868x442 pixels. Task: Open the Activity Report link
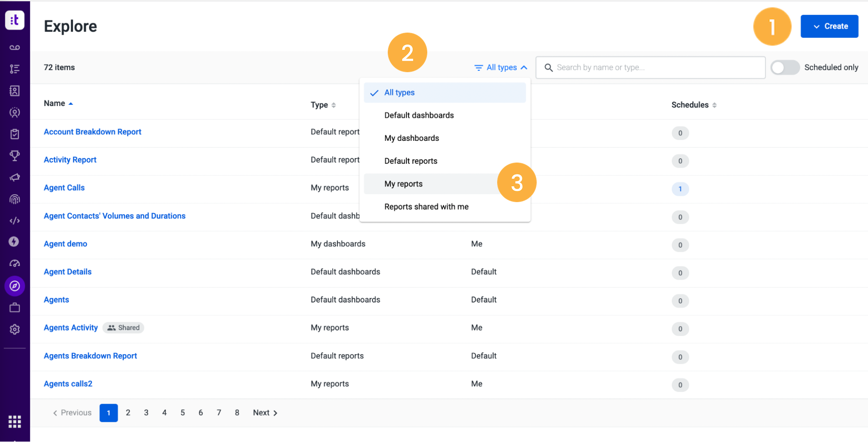(x=70, y=160)
